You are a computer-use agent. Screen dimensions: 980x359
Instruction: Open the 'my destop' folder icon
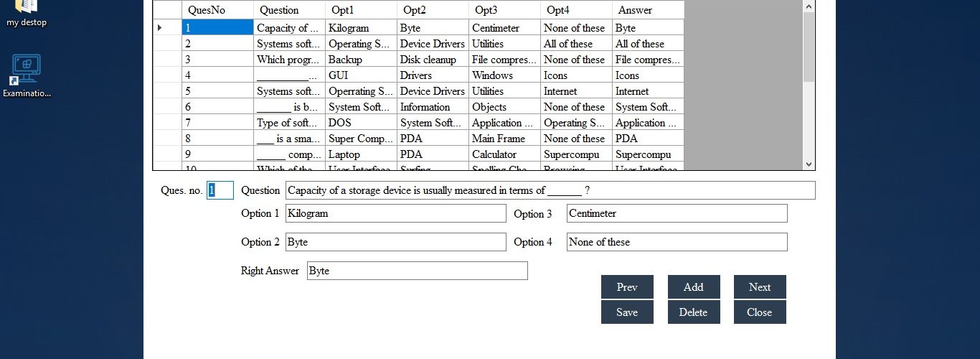(27, 13)
